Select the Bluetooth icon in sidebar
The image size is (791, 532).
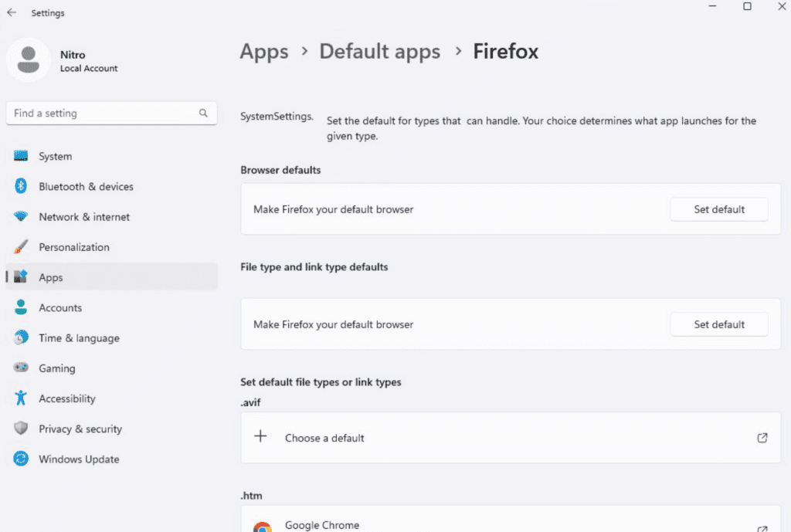21,186
